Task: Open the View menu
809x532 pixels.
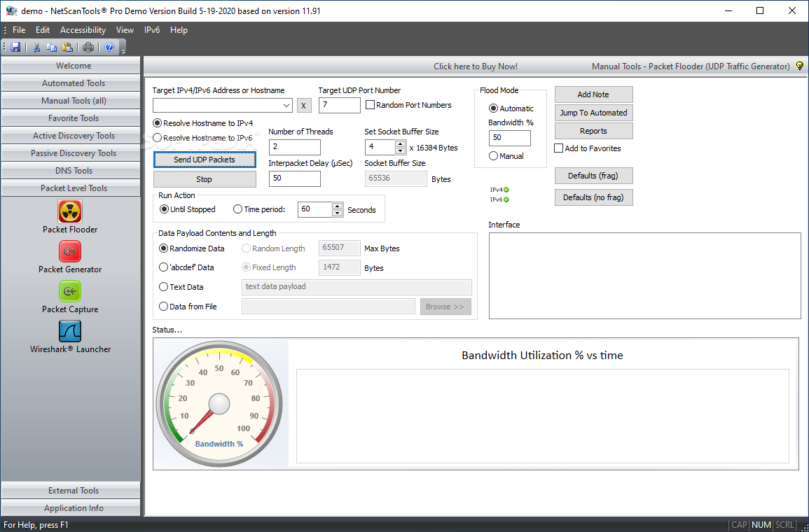Action: [125, 30]
